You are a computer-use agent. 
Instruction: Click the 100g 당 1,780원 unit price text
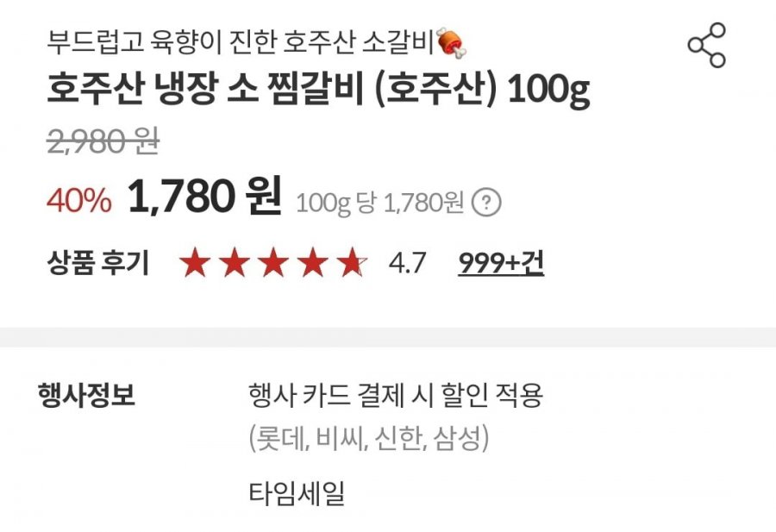[380, 203]
